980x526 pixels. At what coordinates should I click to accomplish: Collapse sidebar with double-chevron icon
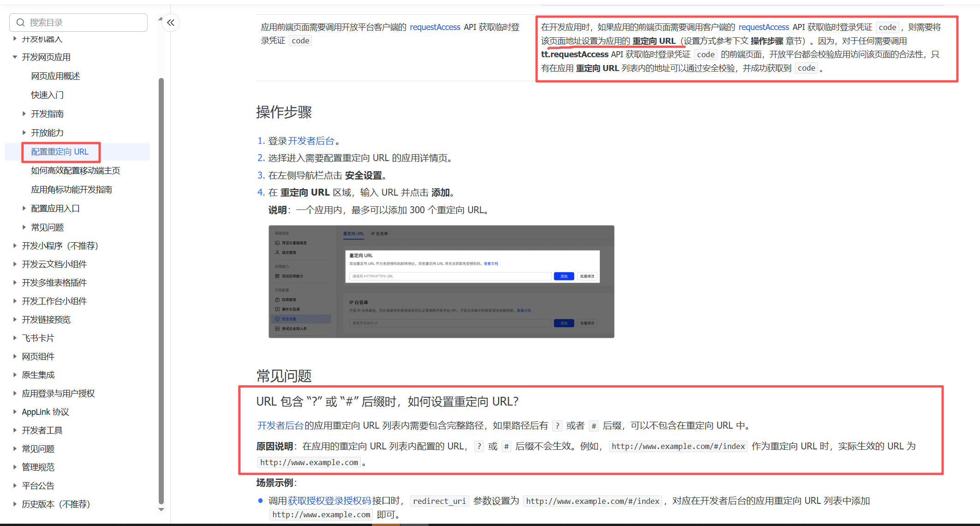point(171,23)
